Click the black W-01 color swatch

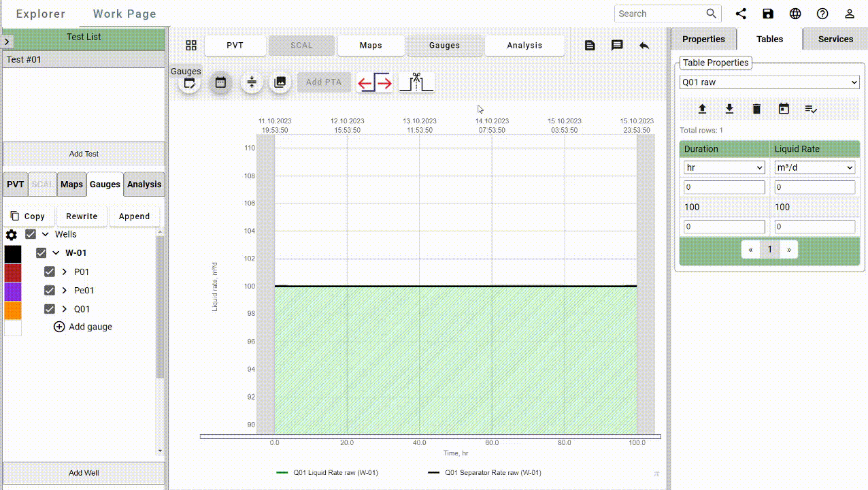pyautogui.click(x=13, y=254)
